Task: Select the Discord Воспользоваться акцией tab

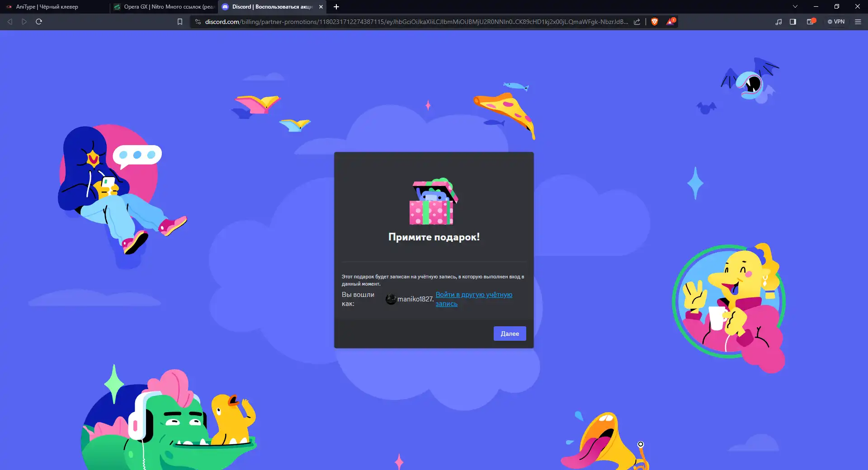Action: [271, 7]
